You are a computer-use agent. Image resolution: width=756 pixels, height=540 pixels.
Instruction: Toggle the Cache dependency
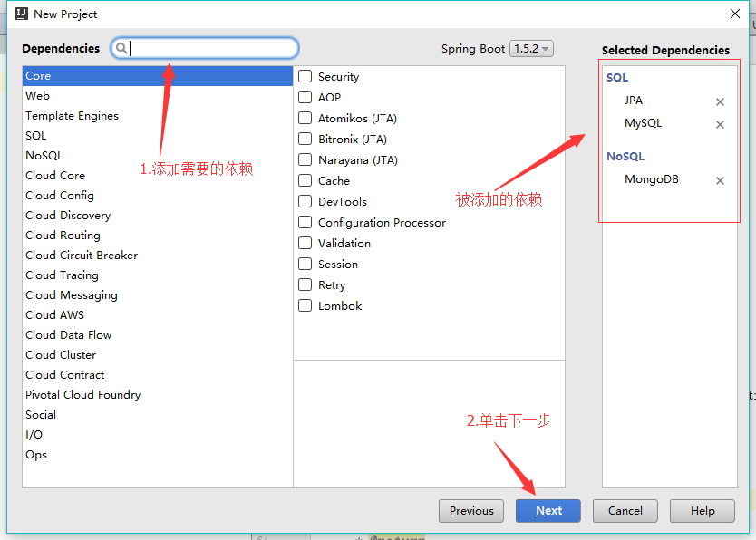[x=305, y=180]
